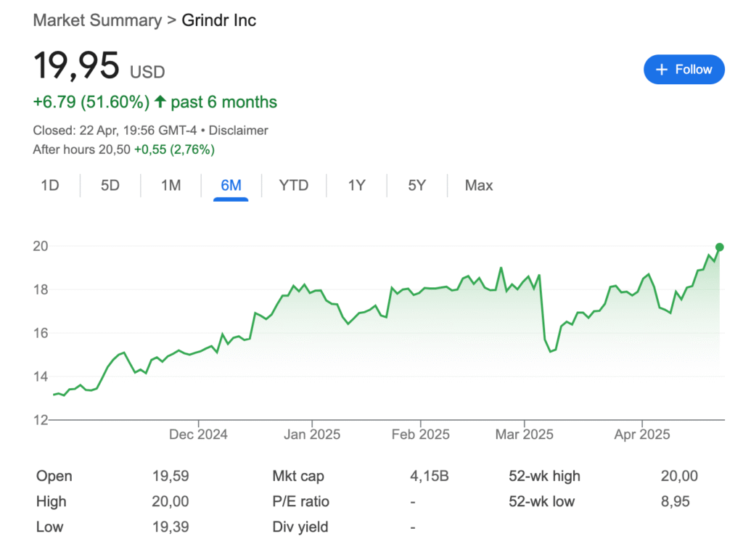Click the Mkt cap value 4,15B
This screenshot has height=560, width=743.
click(x=430, y=476)
